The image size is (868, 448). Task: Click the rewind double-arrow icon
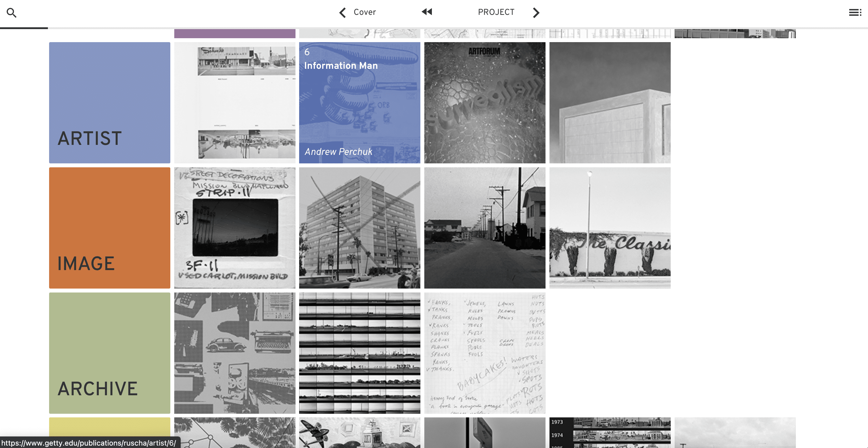[x=427, y=12]
